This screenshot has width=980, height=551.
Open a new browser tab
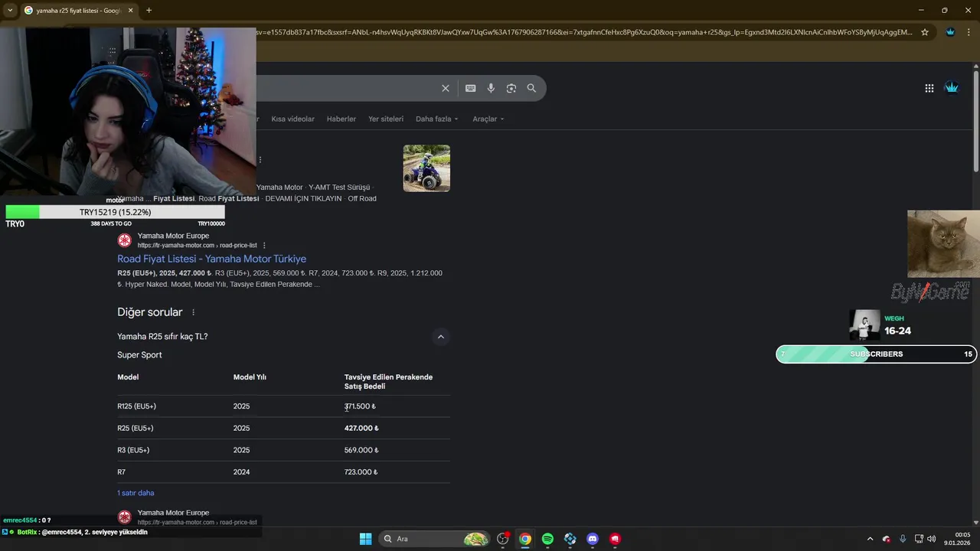coord(149,10)
